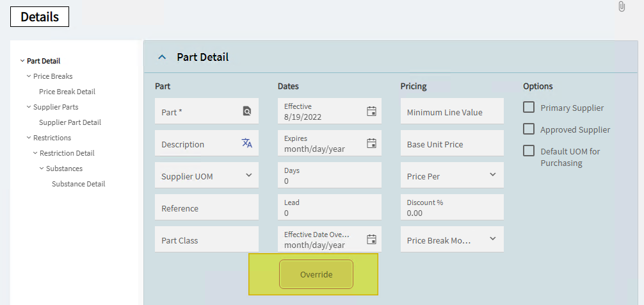Click into the Reference input field
The height and width of the screenshot is (305, 644).
pyautogui.click(x=207, y=207)
